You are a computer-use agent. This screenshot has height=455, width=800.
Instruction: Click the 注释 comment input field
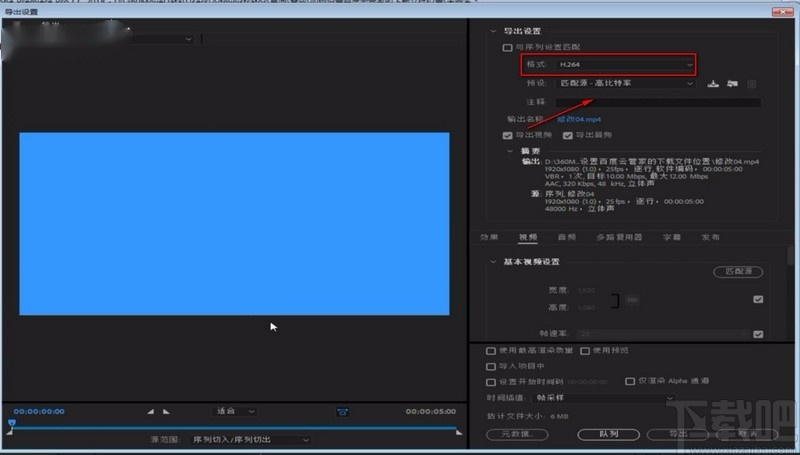[x=658, y=102]
